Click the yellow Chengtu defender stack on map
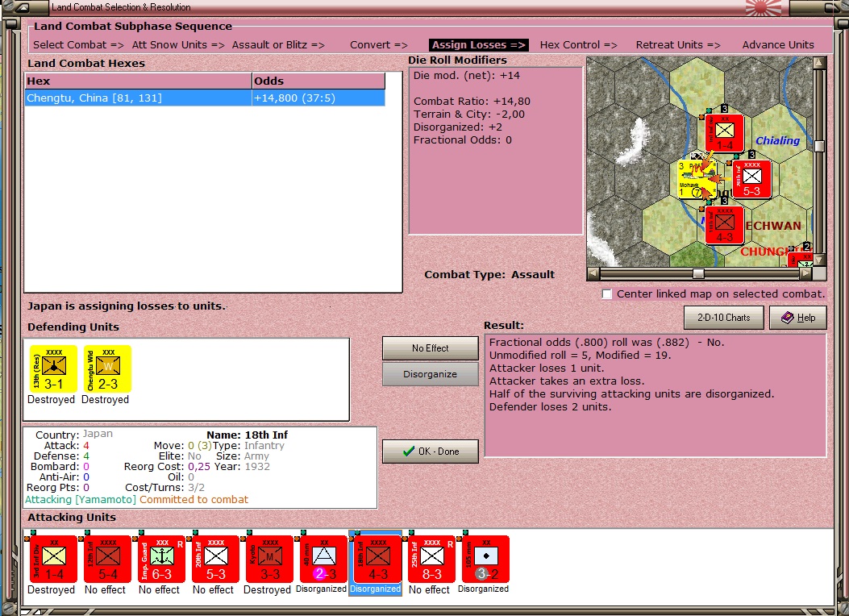This screenshot has width=849, height=616. [697, 179]
